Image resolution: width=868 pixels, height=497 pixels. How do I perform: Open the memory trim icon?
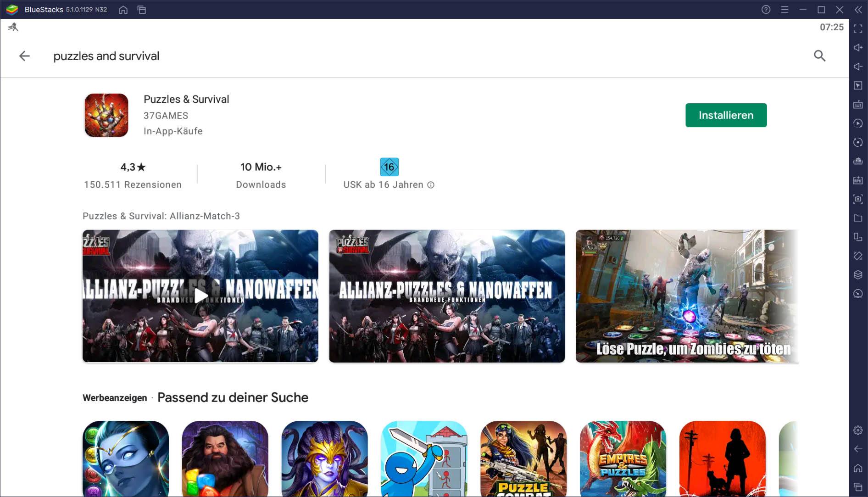(x=858, y=161)
